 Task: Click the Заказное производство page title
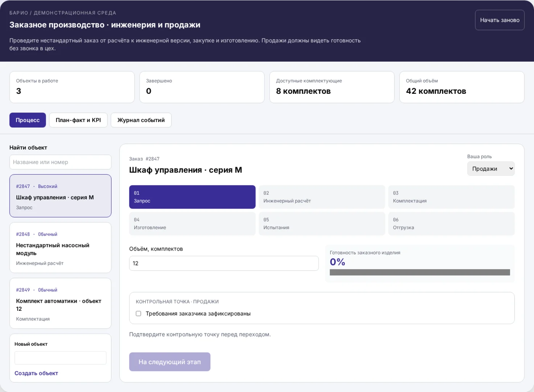point(105,25)
